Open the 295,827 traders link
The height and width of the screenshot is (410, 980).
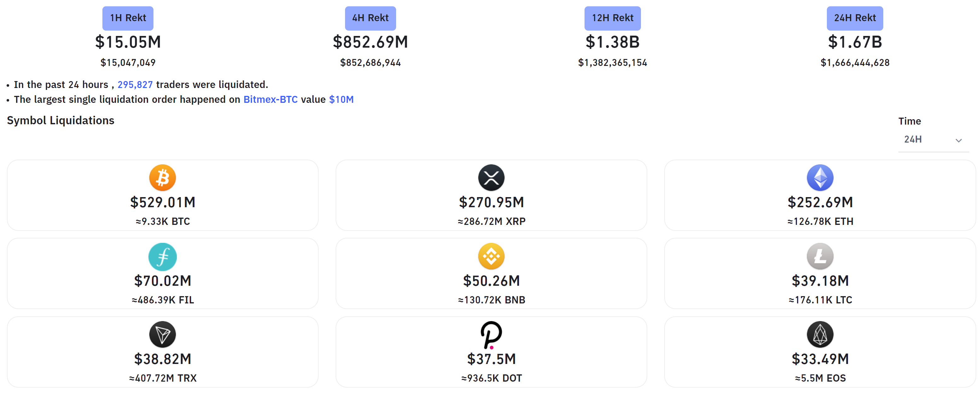coord(135,85)
